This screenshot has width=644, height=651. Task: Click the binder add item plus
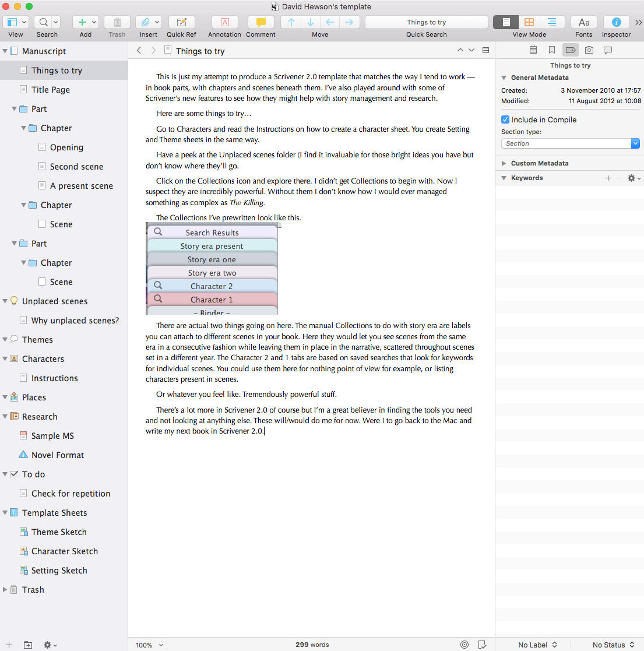9,645
